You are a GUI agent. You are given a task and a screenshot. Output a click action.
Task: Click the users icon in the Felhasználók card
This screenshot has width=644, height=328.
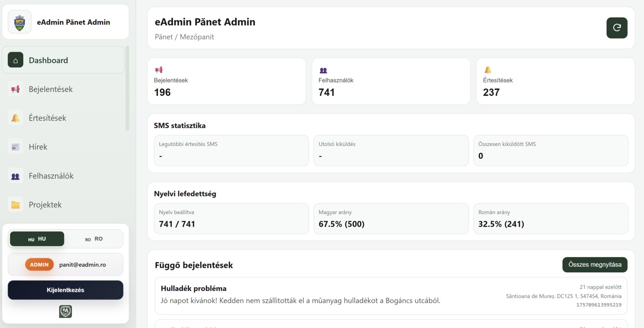tap(323, 70)
